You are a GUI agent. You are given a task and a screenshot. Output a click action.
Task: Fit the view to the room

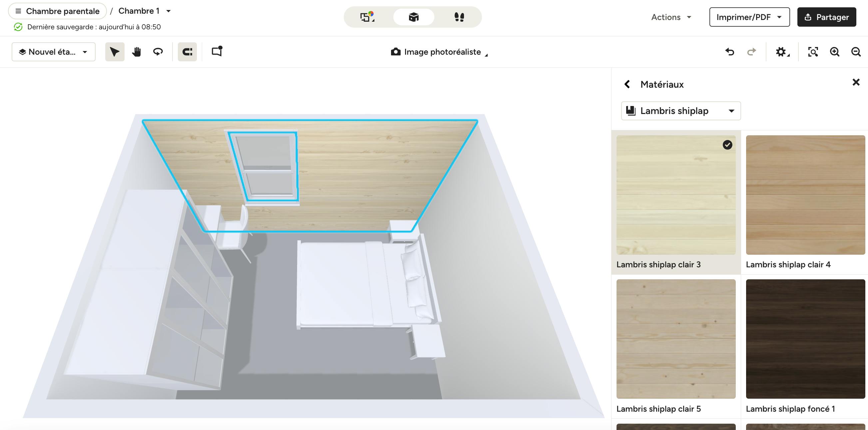[x=813, y=52]
